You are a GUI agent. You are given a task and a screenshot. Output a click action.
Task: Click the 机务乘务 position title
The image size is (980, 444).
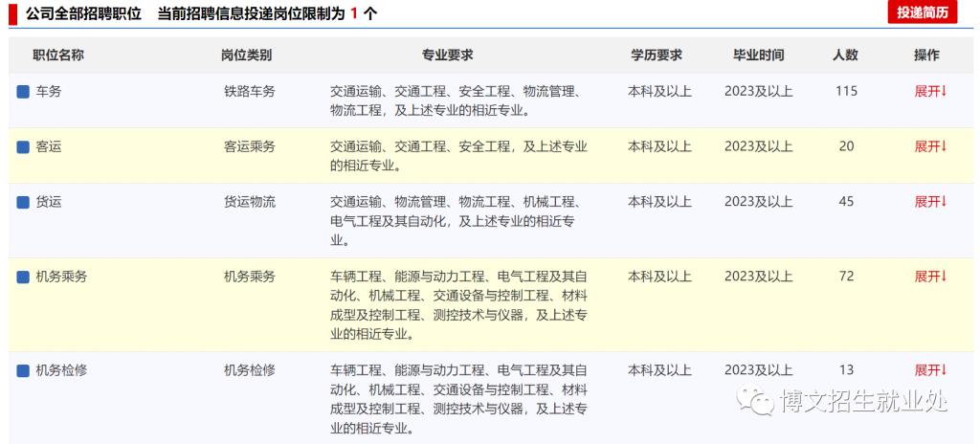click(x=61, y=277)
